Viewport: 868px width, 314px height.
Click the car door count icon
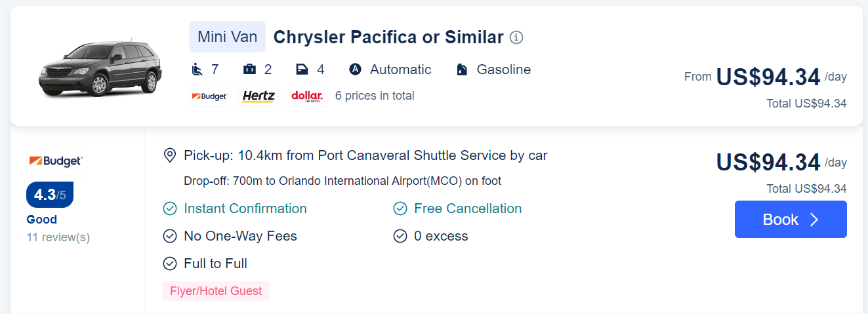click(x=302, y=69)
